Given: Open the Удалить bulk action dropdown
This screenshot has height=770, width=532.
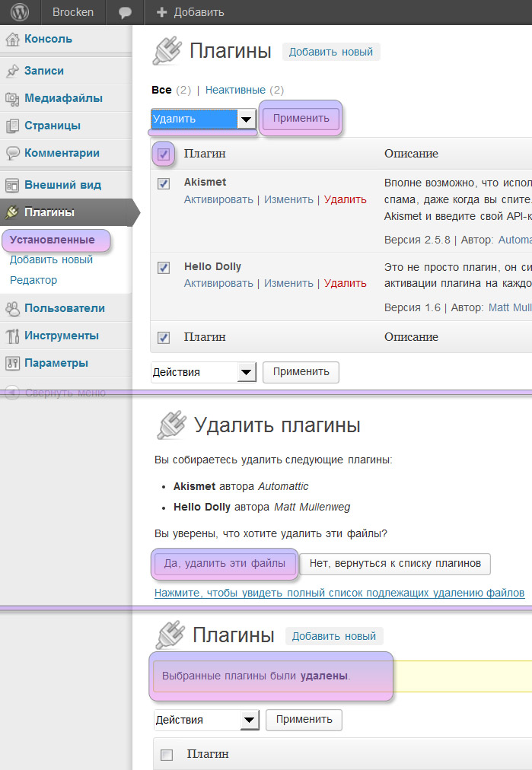Looking at the screenshot, I should click(x=203, y=119).
